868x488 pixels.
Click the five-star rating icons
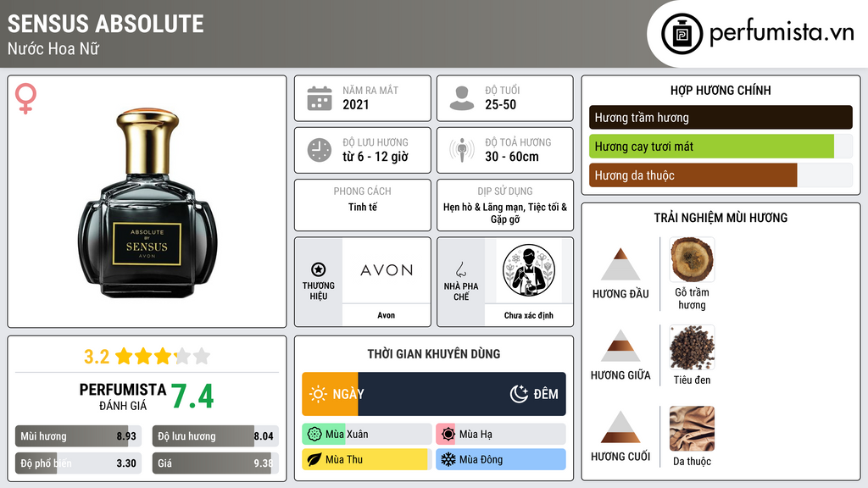(163, 356)
